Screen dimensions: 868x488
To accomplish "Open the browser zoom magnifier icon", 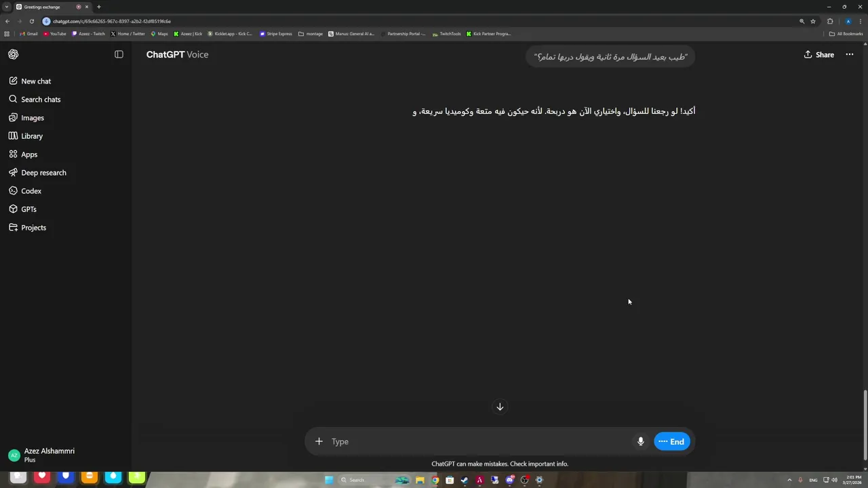I will pyautogui.click(x=802, y=21).
